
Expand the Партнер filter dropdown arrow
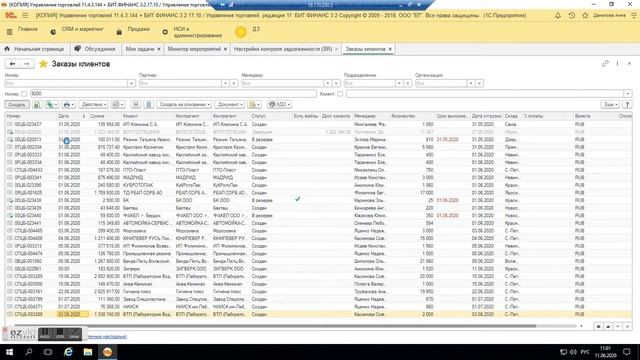coord(225,83)
